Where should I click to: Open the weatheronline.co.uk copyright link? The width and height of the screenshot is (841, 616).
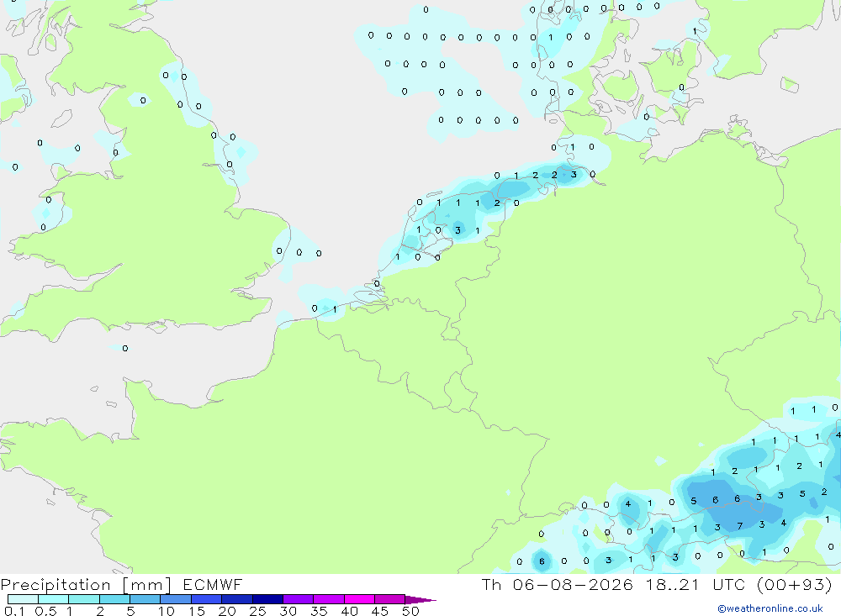(x=770, y=608)
